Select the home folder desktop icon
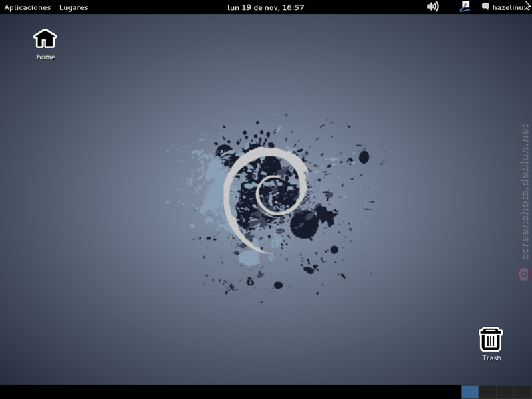 pyautogui.click(x=45, y=38)
